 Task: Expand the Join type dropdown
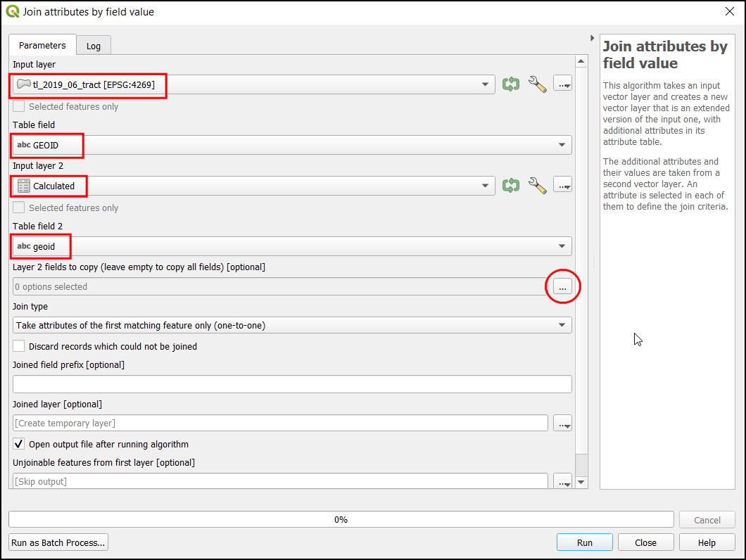tap(561, 326)
